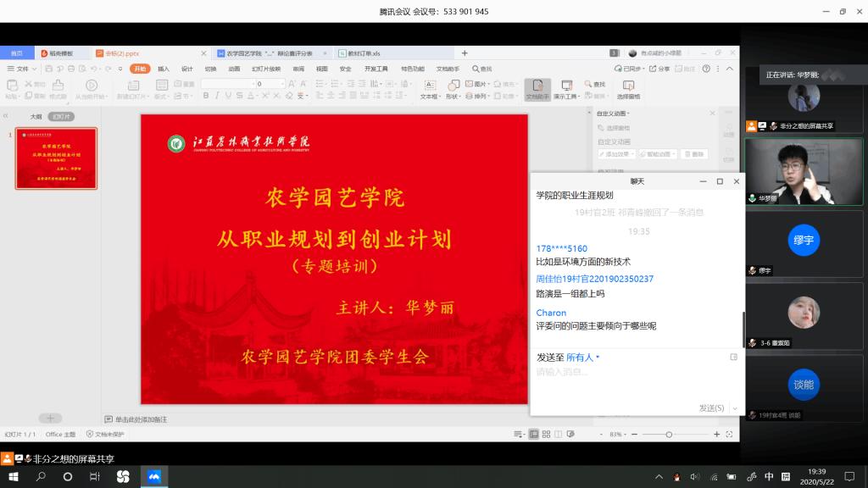Viewport: 868px width, 488px height.
Task: Click the chat message input field
Action: coord(627,373)
